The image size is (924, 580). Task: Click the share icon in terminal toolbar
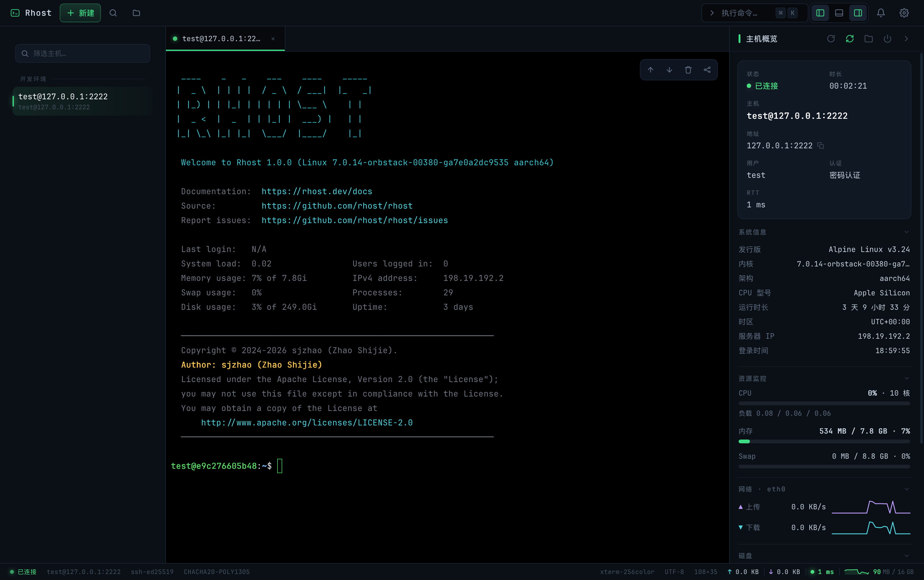707,70
